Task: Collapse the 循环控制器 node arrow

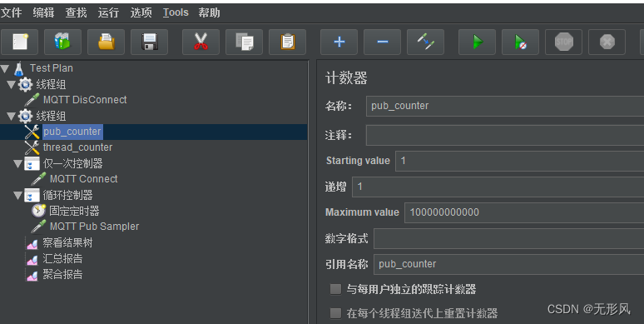Action: coord(18,195)
